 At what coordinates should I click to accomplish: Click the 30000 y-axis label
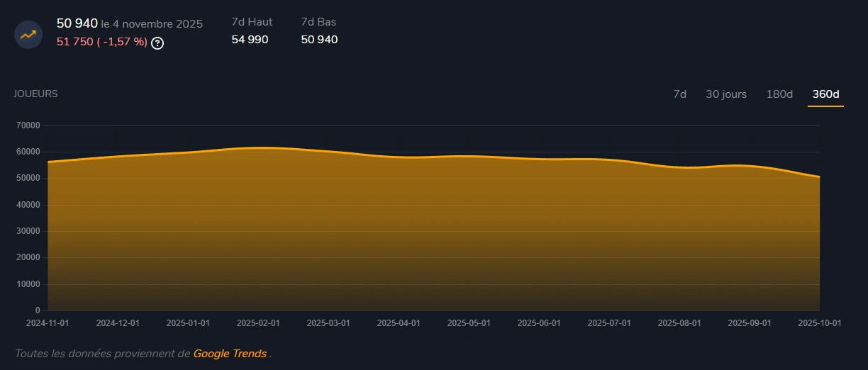click(x=28, y=231)
